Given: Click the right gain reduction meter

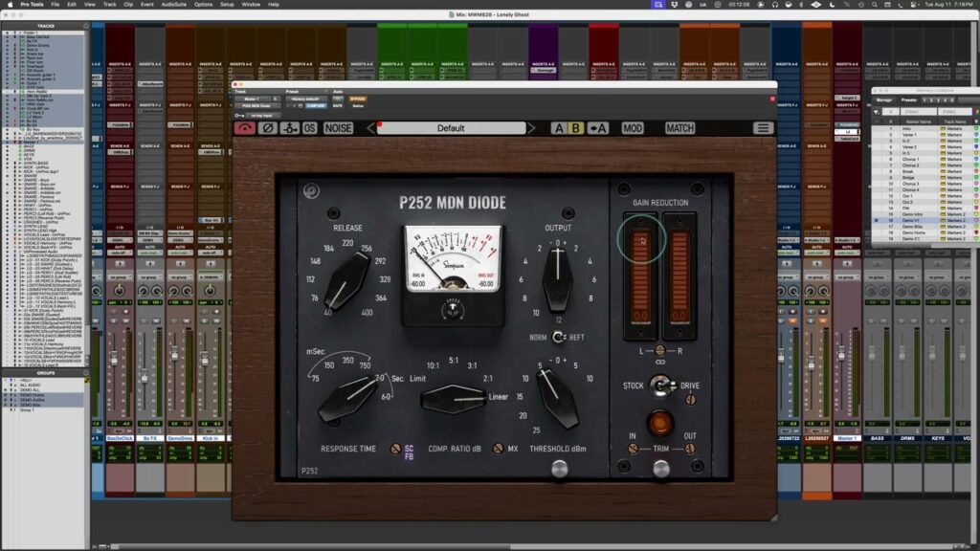Looking at the screenshot, I should [679, 275].
